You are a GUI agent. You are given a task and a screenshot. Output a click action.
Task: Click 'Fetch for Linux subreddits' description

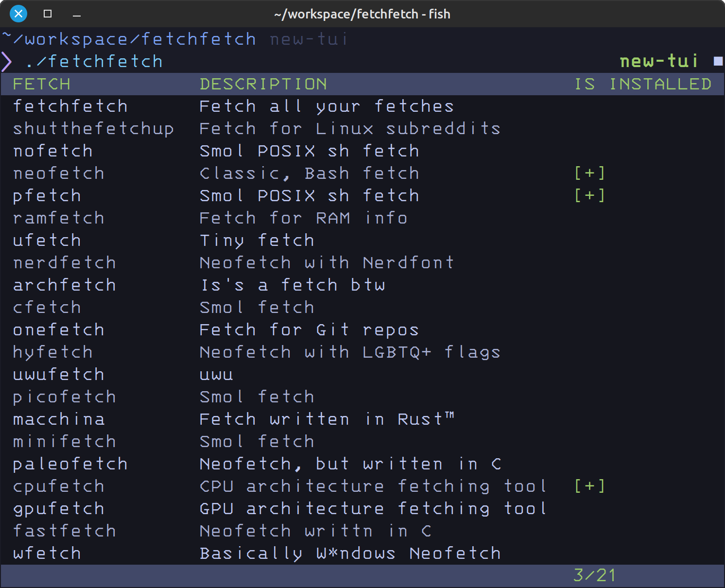(350, 129)
